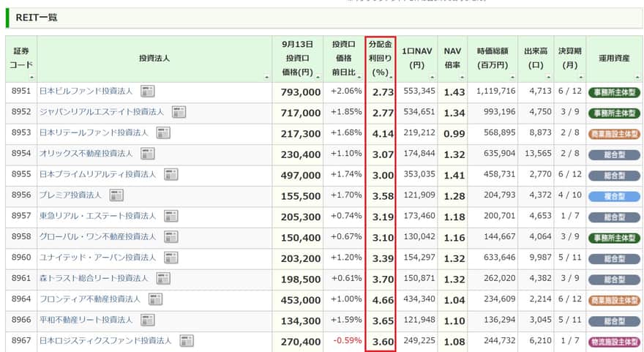The height and width of the screenshot is (352, 644).
Task: Sort table by 投資法人 column
Action: 266,78
